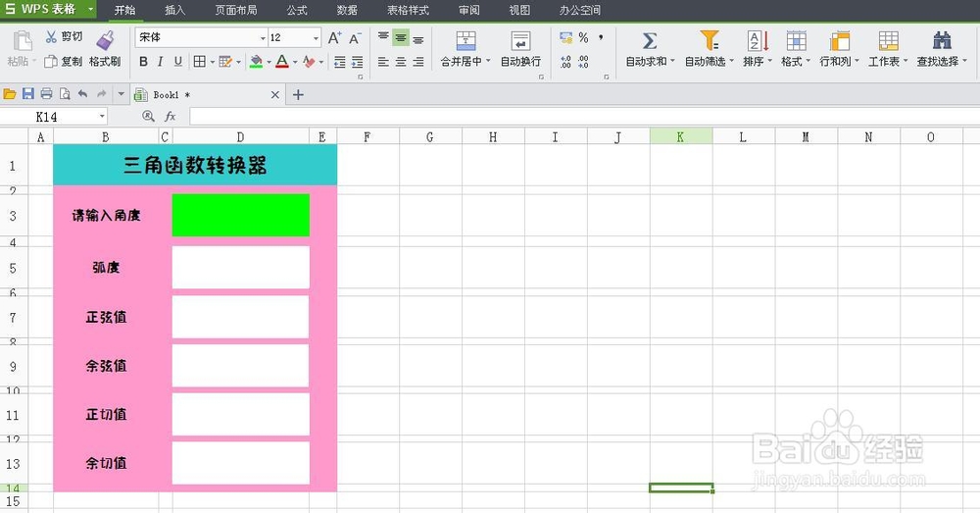Open the 数据 ribbon tab

[347, 10]
